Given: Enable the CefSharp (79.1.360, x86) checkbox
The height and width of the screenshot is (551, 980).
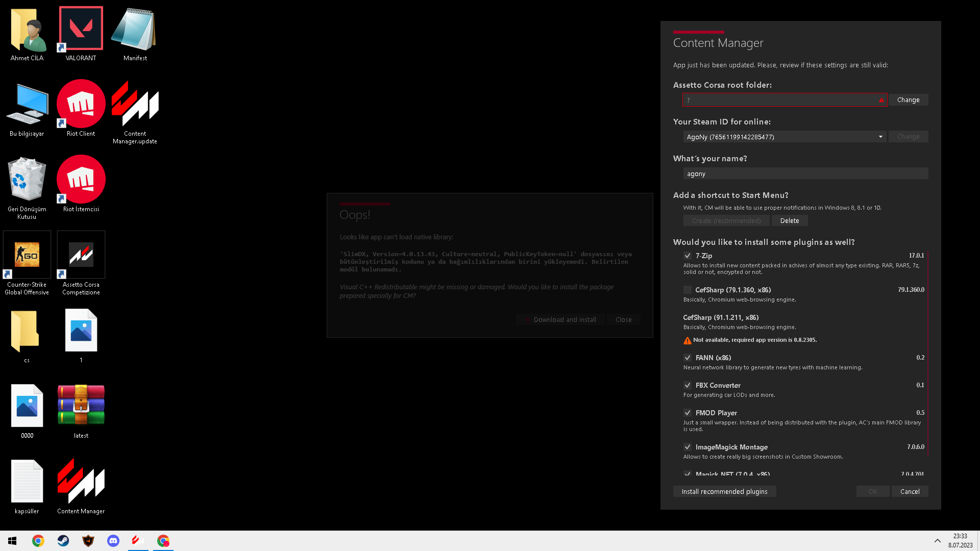Looking at the screenshot, I should coord(688,290).
